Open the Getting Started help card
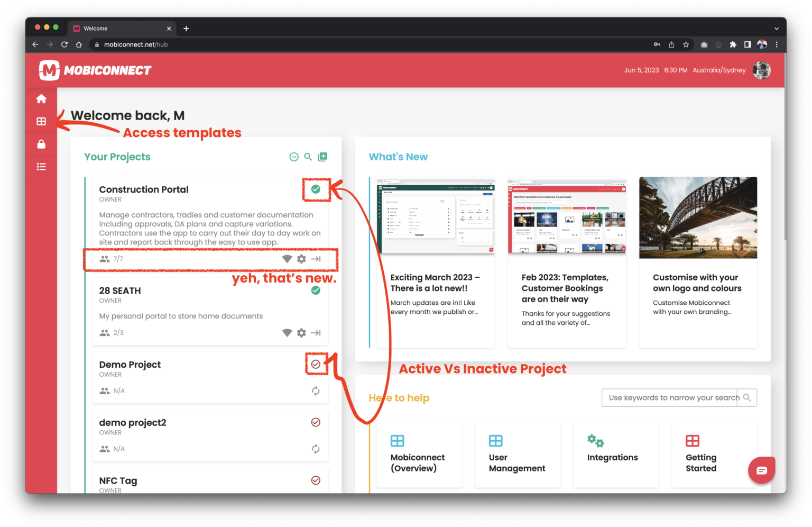 [x=714, y=454]
